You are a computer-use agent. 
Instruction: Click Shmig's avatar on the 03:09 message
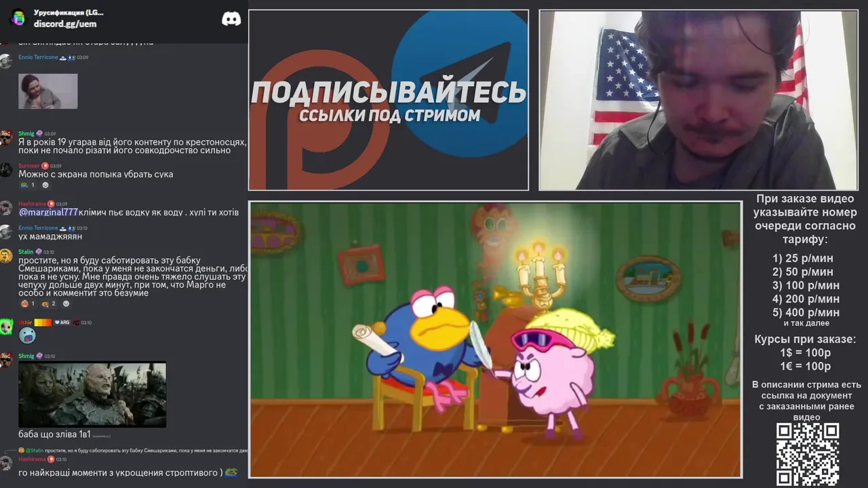pos(6,138)
